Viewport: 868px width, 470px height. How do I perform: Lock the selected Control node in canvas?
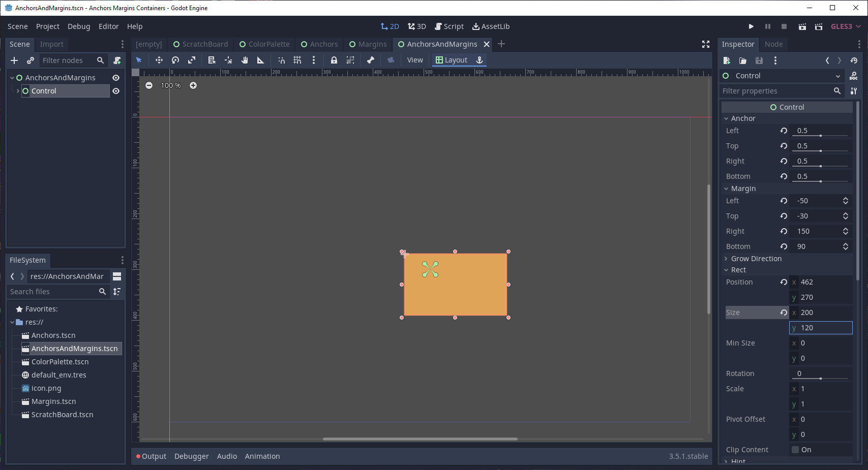tap(334, 60)
